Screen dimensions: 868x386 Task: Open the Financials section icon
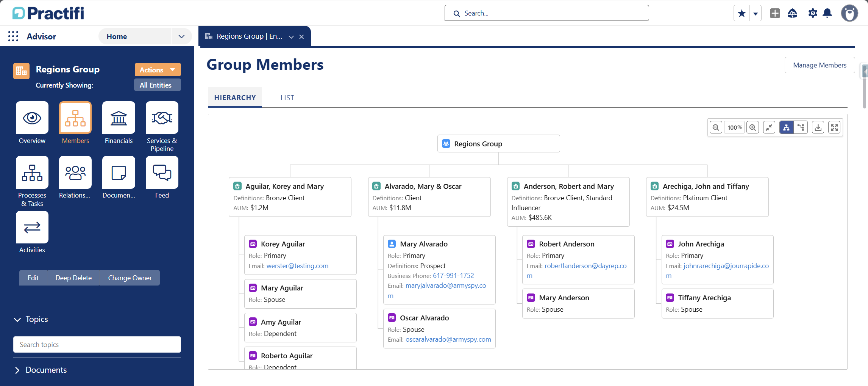click(x=119, y=118)
